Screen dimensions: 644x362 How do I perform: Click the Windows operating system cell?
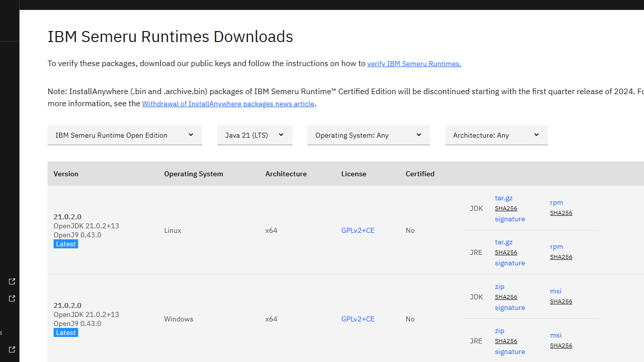click(x=179, y=319)
